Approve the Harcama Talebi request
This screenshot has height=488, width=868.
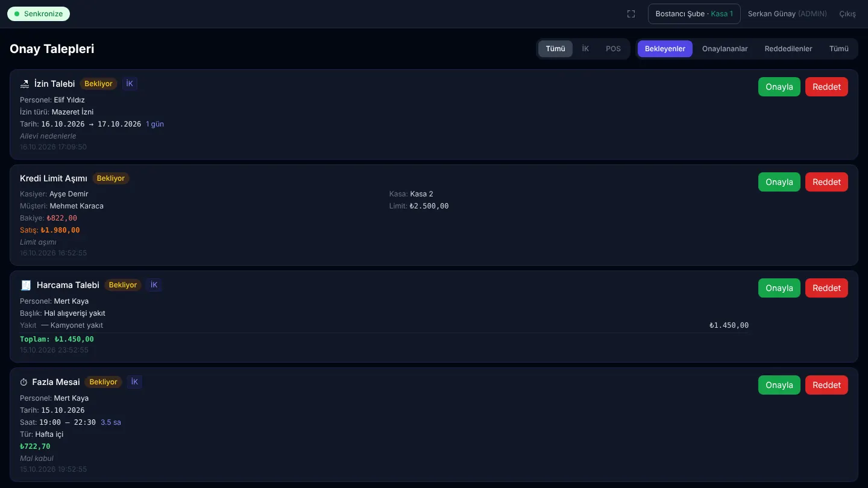click(779, 288)
